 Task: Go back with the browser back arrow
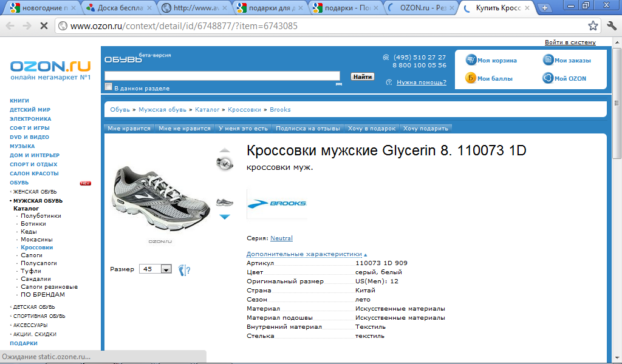(x=10, y=26)
